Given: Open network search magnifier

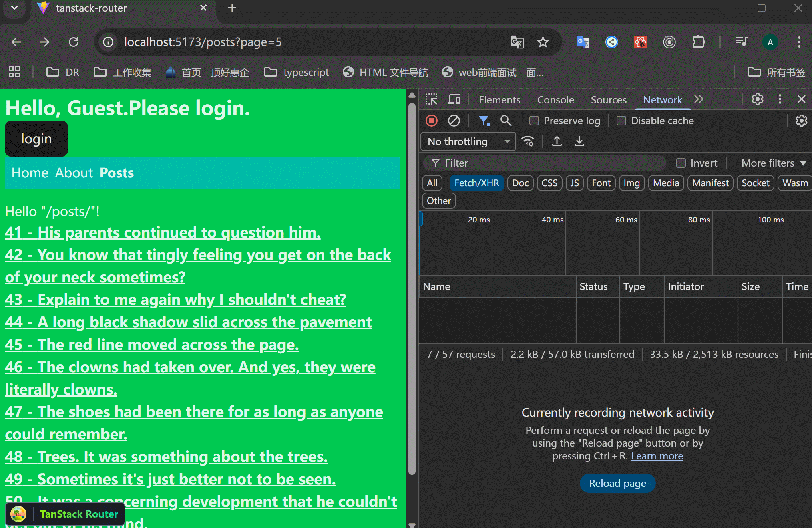Looking at the screenshot, I should coord(506,121).
